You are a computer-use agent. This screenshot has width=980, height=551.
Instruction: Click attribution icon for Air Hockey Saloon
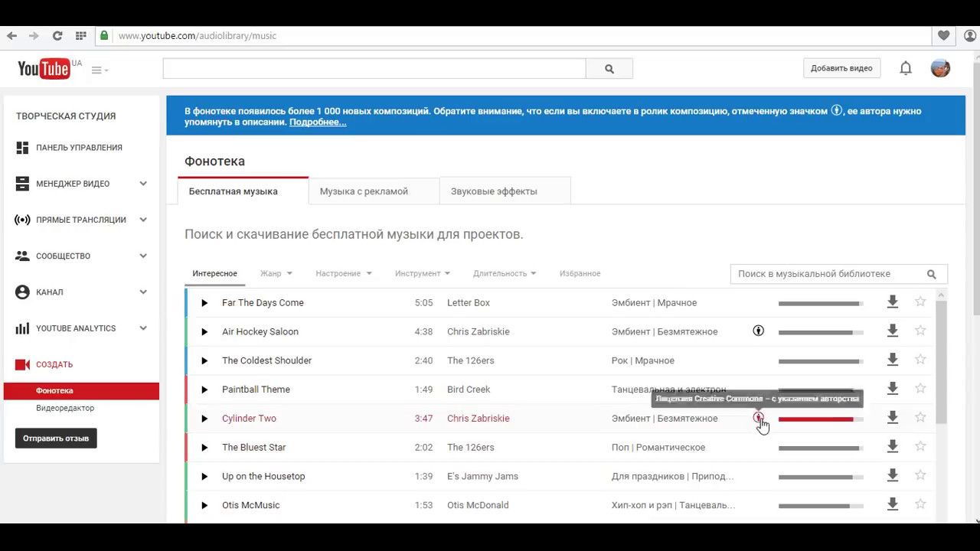tap(758, 331)
